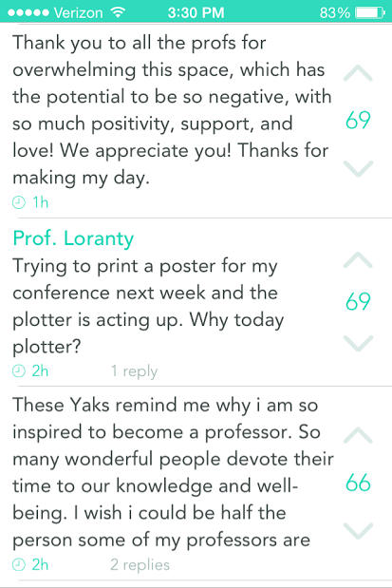Viewport: 392px width, 588px height.
Task: Tap the clock icon next to 1h
Action: coord(19,202)
